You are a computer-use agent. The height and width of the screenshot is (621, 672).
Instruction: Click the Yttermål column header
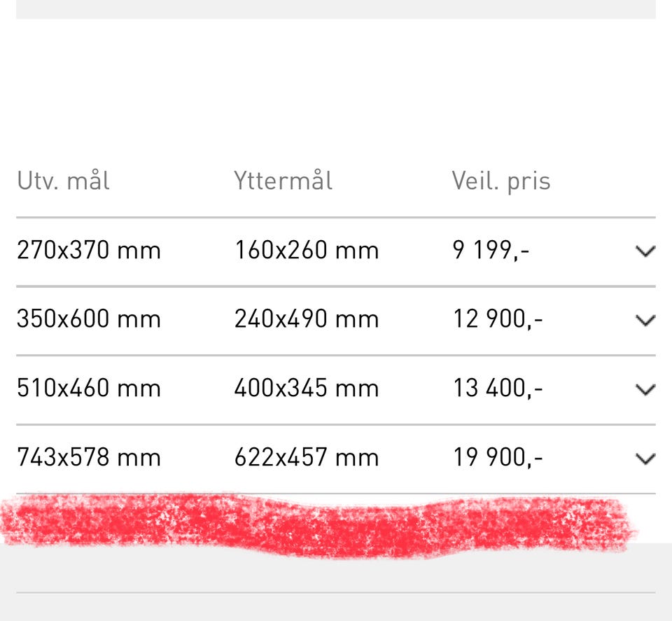[x=283, y=181]
